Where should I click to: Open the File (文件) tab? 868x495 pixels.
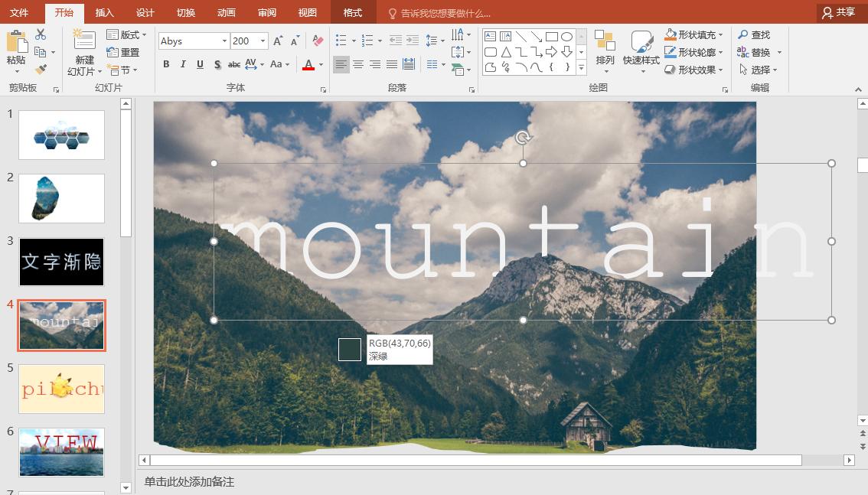click(x=19, y=13)
